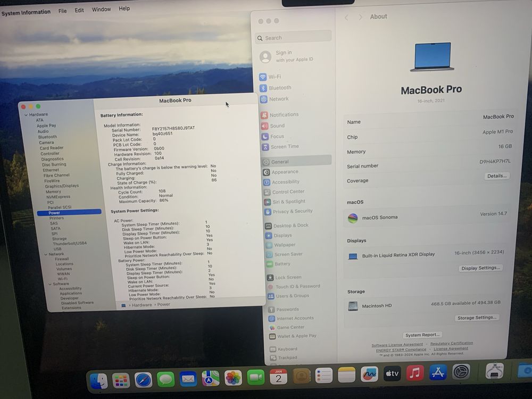
Task: Select General in System Settings sidebar
Action: pos(296,162)
